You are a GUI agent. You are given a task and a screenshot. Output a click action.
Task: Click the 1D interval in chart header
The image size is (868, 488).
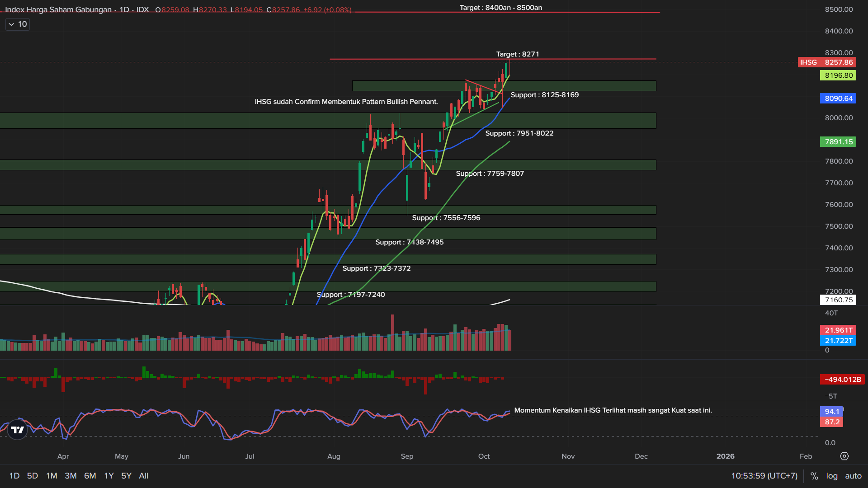pos(124,9)
